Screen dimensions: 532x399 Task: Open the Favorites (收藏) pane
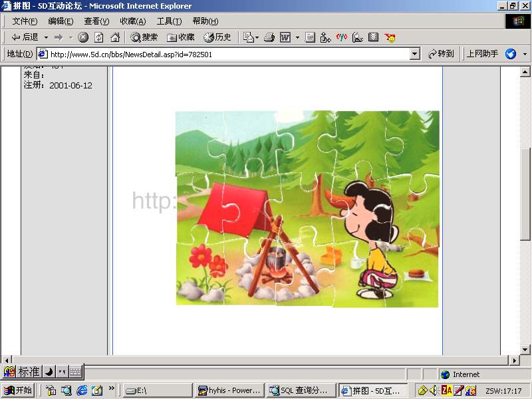[x=180, y=37]
